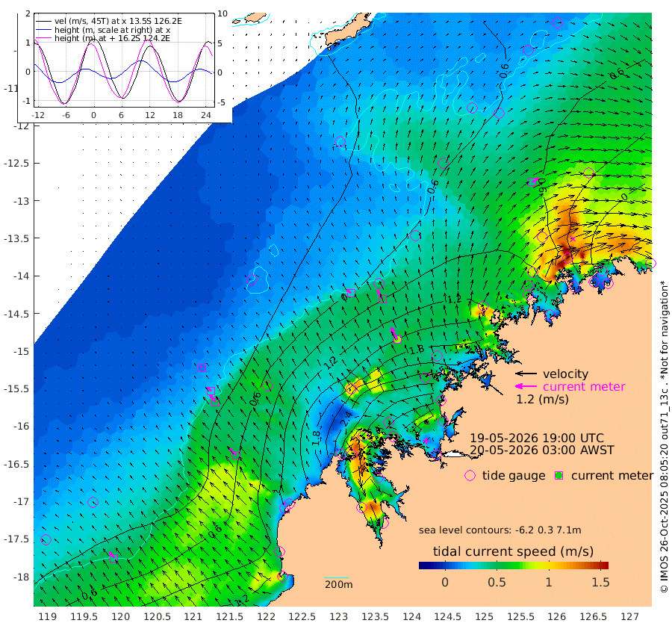Click the 'tide gauge' legend label
672x632 pixels.
pos(514,476)
